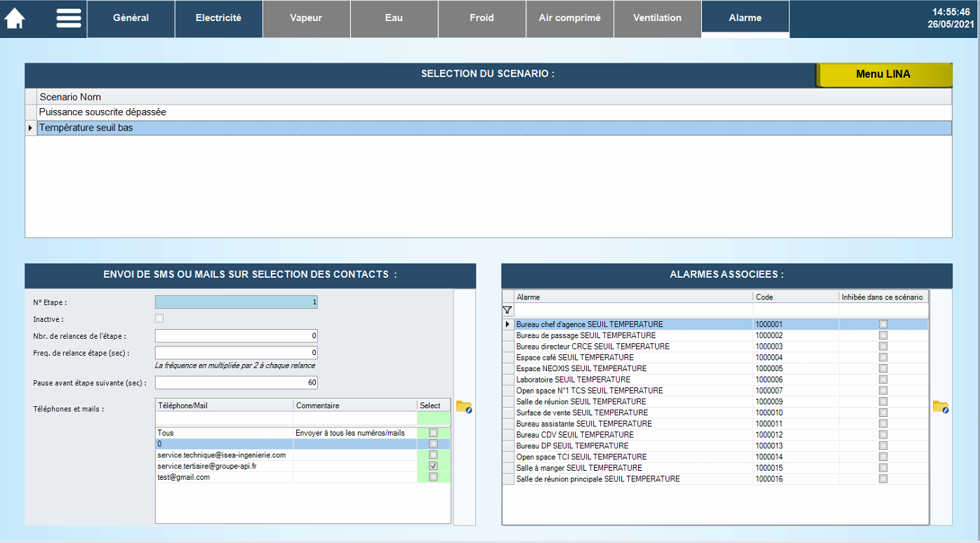980x543 pixels.
Task: Open folder icon beside associated alarms panel
Action: pyautogui.click(x=941, y=407)
